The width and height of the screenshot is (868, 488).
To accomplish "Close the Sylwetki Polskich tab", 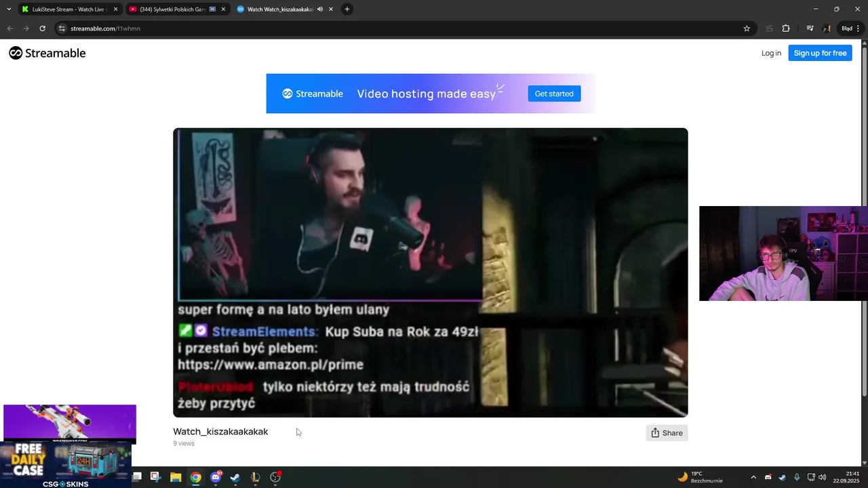I will click(x=223, y=9).
